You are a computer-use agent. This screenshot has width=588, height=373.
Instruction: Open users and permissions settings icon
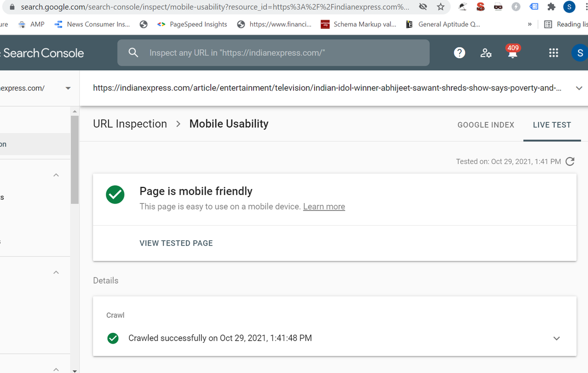486,53
